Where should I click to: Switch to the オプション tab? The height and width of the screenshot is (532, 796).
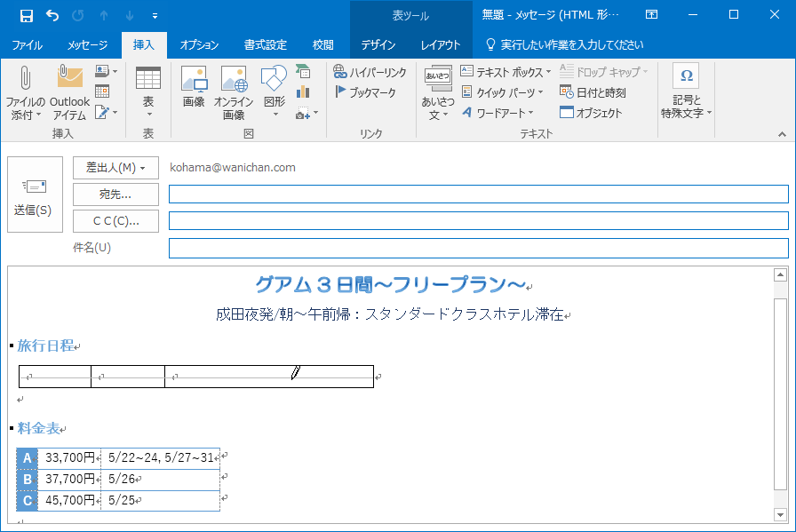(x=199, y=44)
